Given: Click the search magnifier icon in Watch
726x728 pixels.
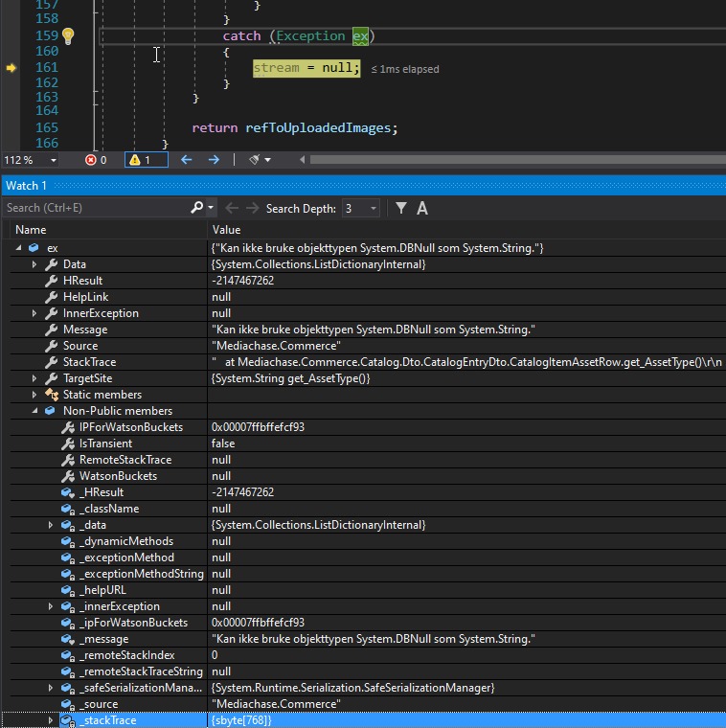Looking at the screenshot, I should [x=197, y=208].
